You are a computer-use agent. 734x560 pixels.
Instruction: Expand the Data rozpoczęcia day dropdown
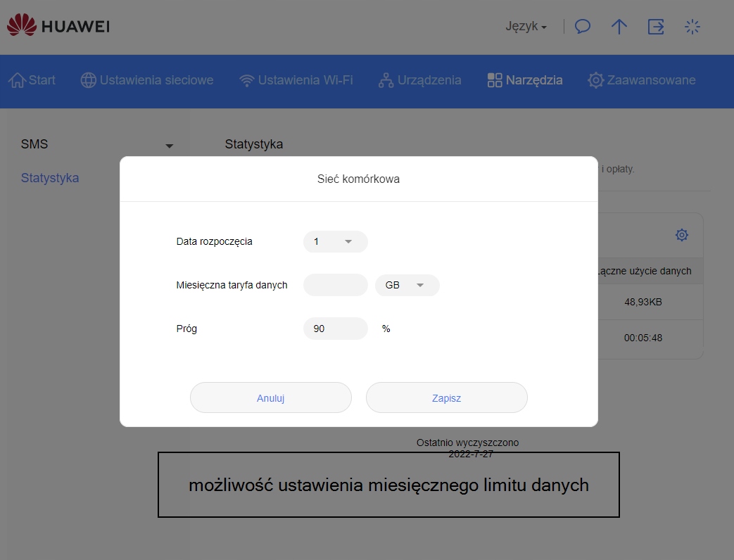[335, 241]
